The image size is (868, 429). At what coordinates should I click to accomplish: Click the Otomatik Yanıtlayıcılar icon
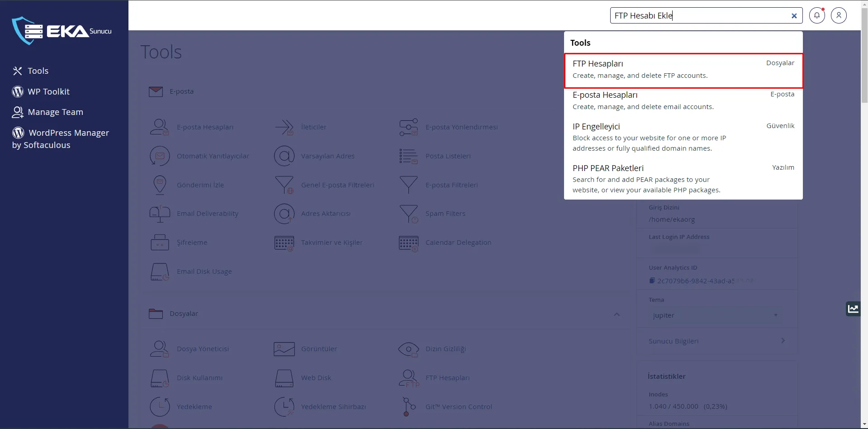(160, 156)
